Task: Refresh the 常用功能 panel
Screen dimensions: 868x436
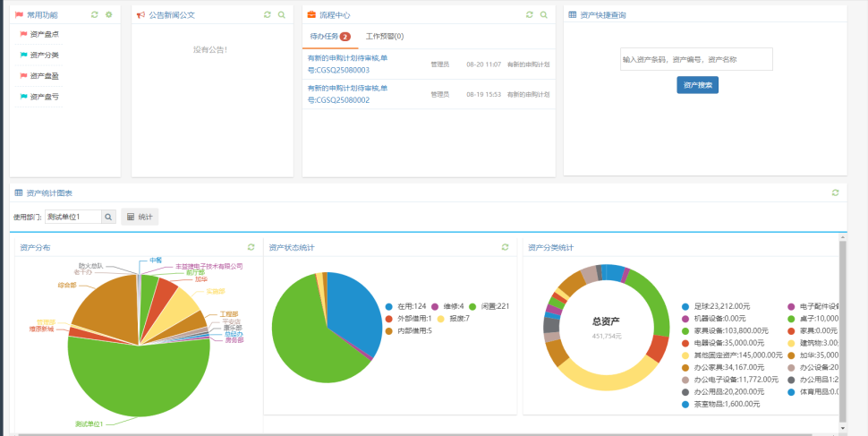Action: pos(95,15)
